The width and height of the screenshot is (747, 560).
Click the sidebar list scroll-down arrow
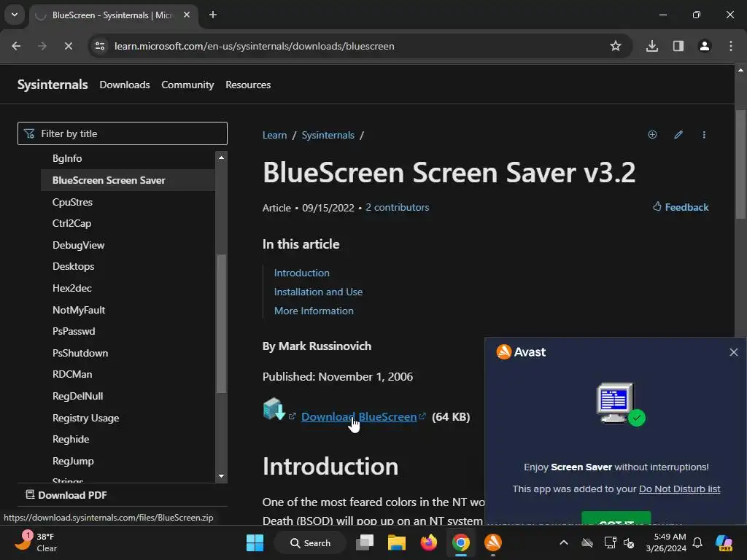[221, 476]
